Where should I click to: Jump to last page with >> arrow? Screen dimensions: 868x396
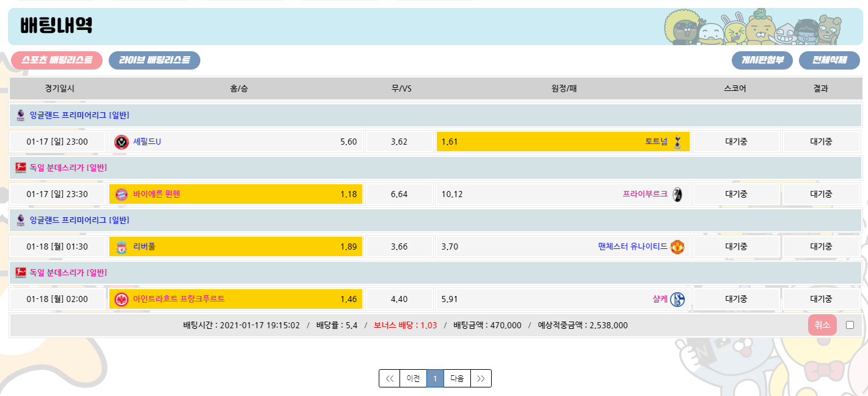pos(481,378)
